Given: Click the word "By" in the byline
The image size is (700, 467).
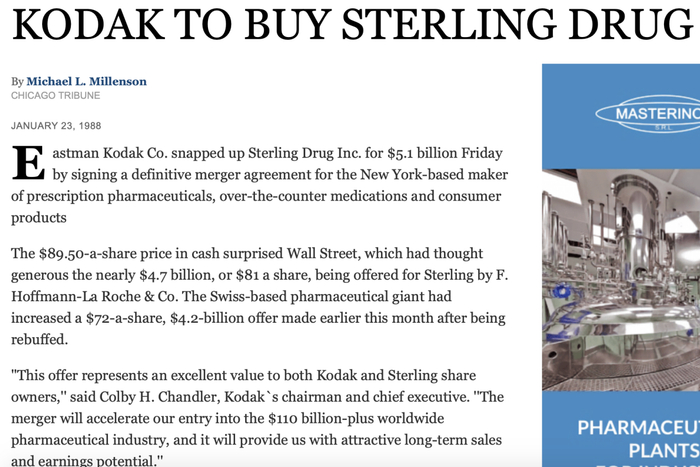Looking at the screenshot, I should click(x=17, y=80).
